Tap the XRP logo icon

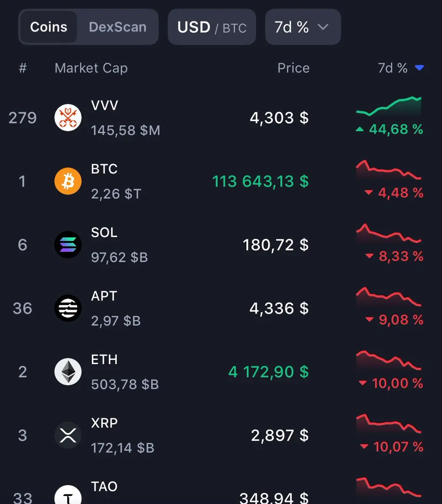click(x=68, y=435)
